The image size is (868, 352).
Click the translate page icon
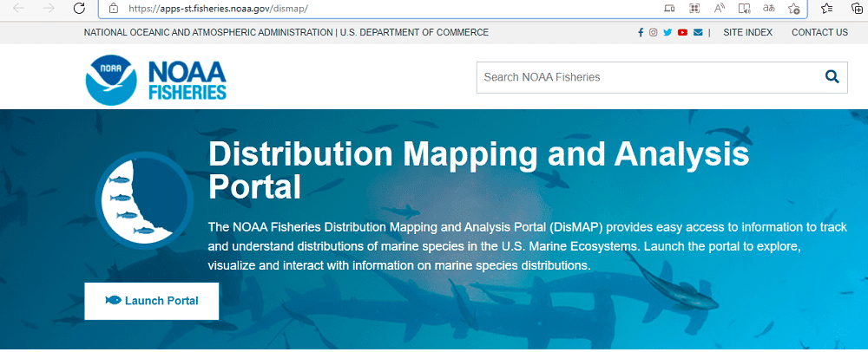point(769,9)
